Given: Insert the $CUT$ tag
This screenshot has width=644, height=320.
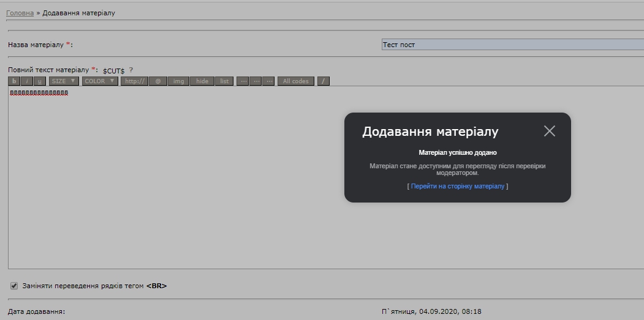Looking at the screenshot, I should point(113,71).
